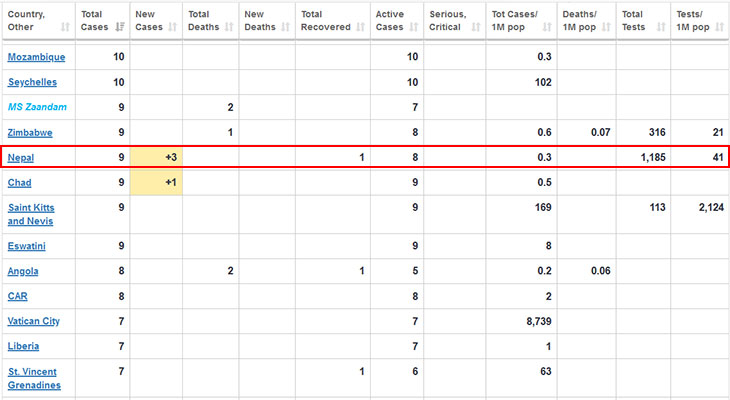Click the Total Deaths sort arrows
730x400 pixels.
point(228,28)
